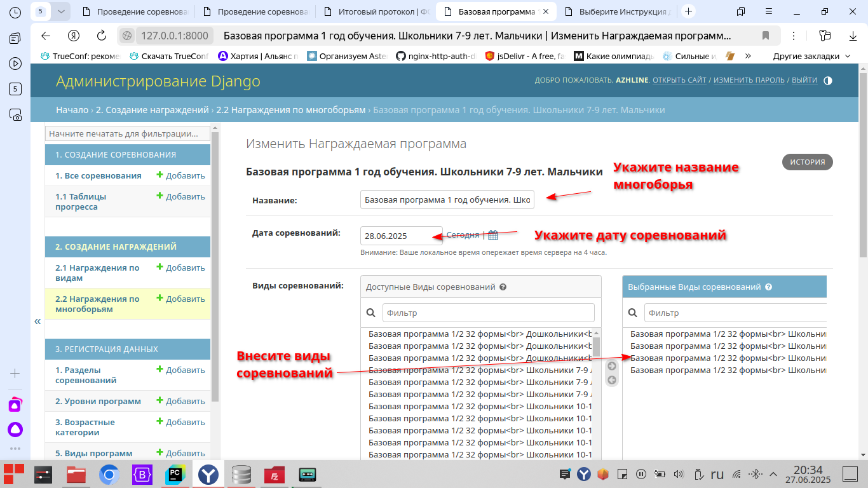Toggle the Django admin theme icon
868x488 pixels.
(827, 81)
